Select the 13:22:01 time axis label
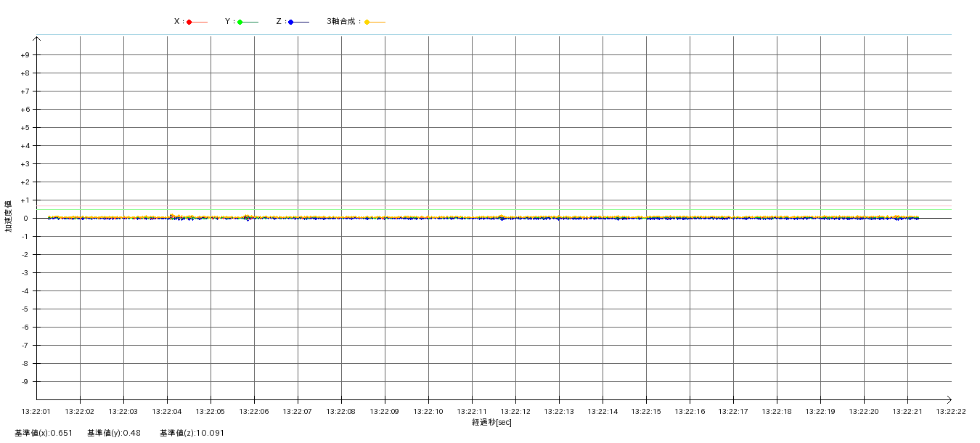Screen dimensions: 980x443 pos(36,411)
